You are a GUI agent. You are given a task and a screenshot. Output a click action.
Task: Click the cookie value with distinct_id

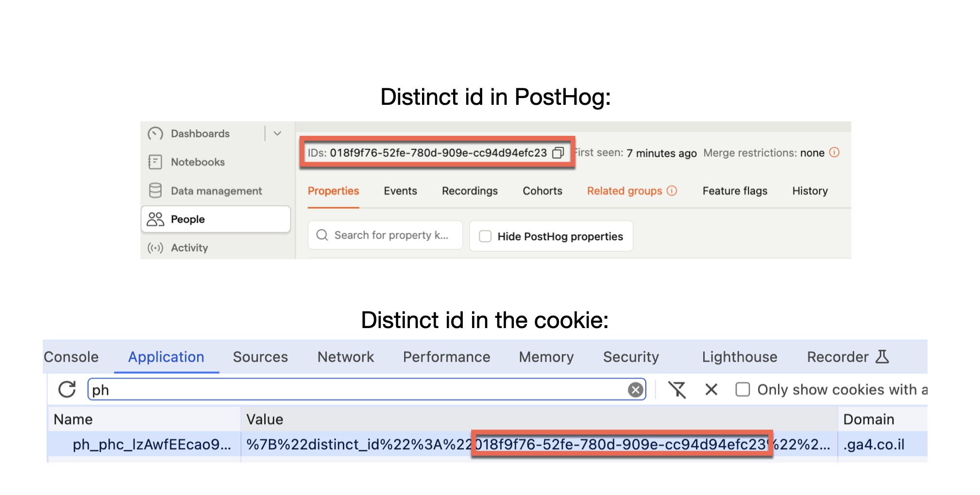click(539, 445)
